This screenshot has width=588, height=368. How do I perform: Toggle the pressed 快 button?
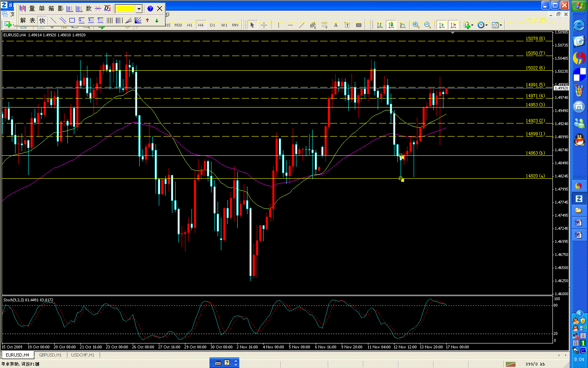pyautogui.click(x=42, y=20)
